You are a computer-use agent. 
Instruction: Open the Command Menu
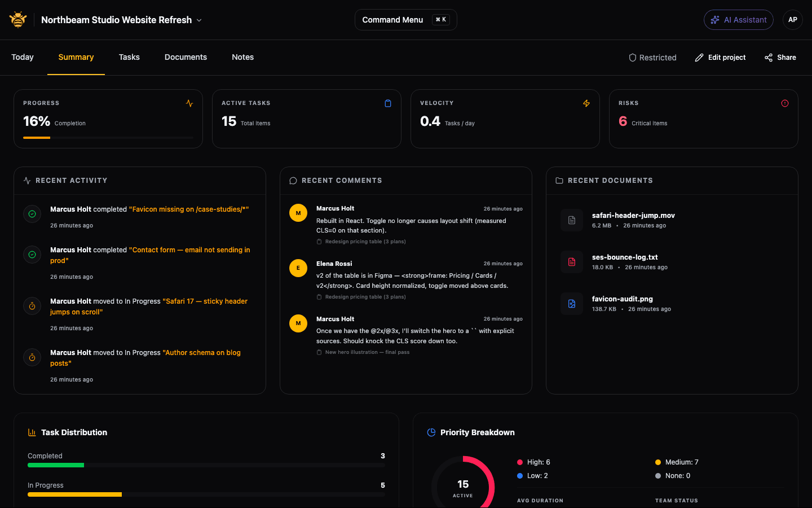pos(405,19)
